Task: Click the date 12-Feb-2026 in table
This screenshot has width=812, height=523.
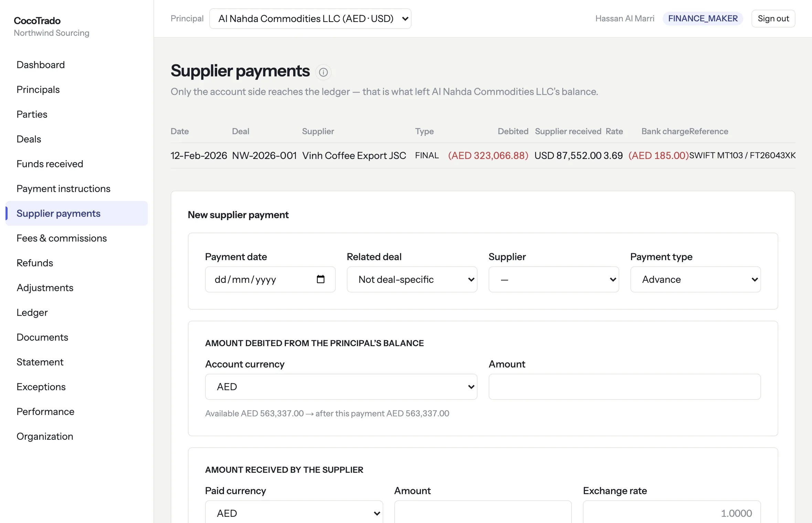Action: [199, 156]
